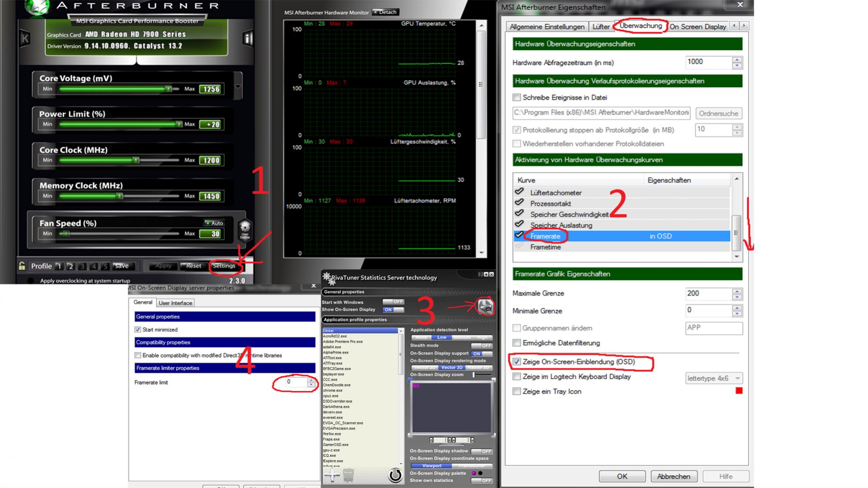Click the Kurve list scroll-down arrow
Screen dimensions: 868x488
(737, 257)
